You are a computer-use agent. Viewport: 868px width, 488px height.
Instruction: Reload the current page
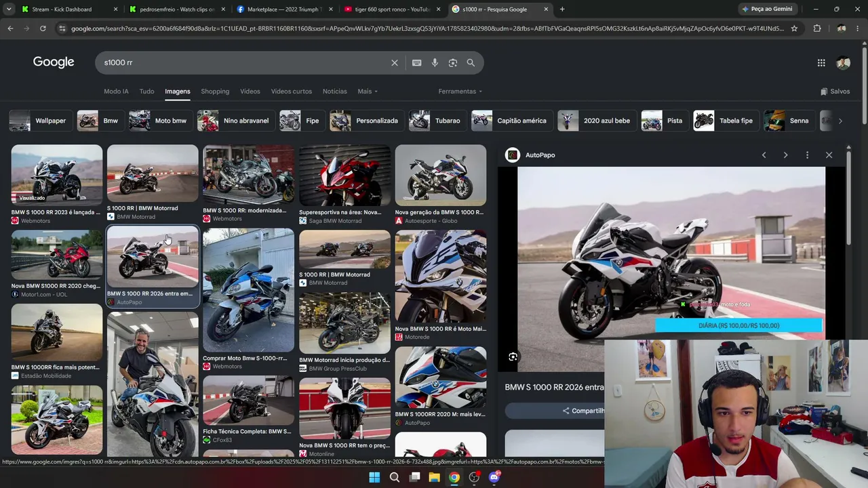[x=43, y=28]
